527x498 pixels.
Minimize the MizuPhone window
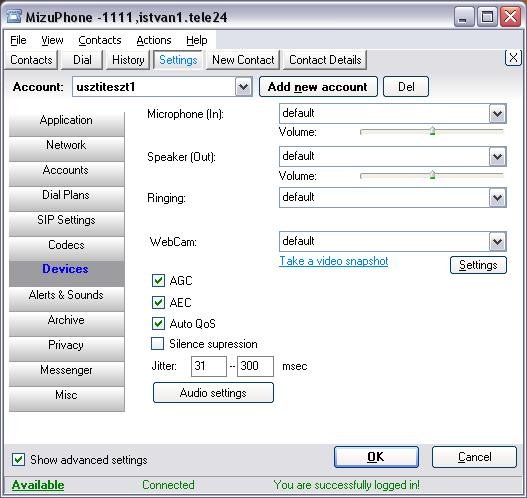pyautogui.click(x=463, y=17)
